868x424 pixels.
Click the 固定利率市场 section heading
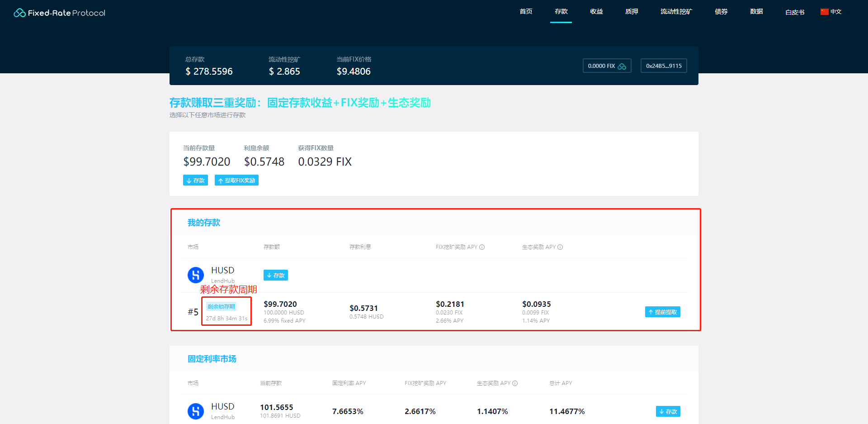click(212, 359)
